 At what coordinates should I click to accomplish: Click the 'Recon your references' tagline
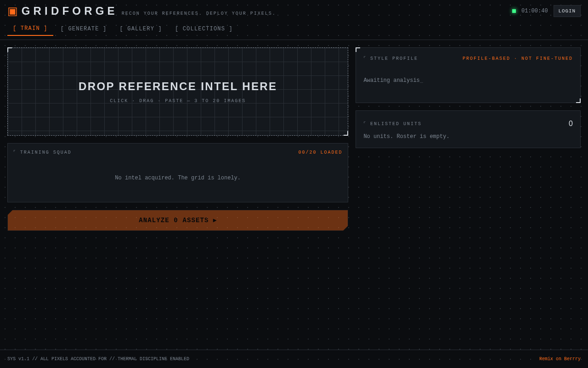point(198,14)
